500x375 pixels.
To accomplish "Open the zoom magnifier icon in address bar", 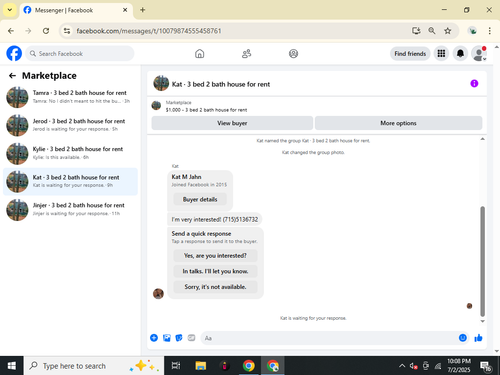I will pos(432,31).
